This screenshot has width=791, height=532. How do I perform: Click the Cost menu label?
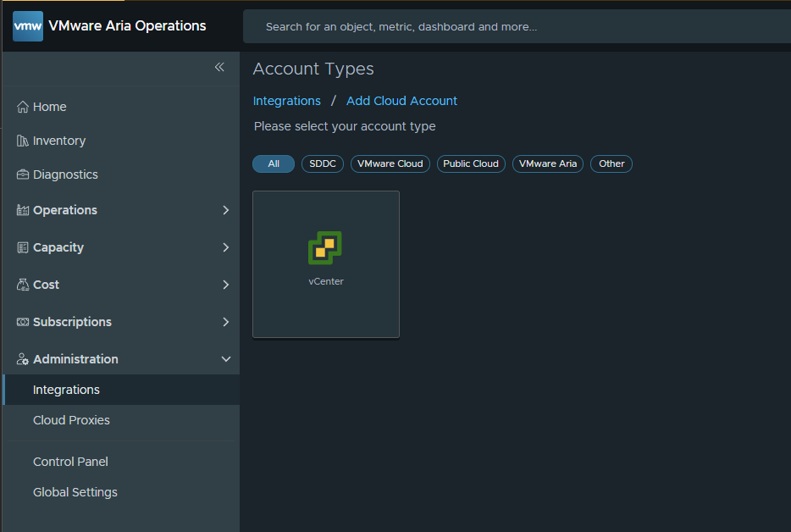(46, 285)
